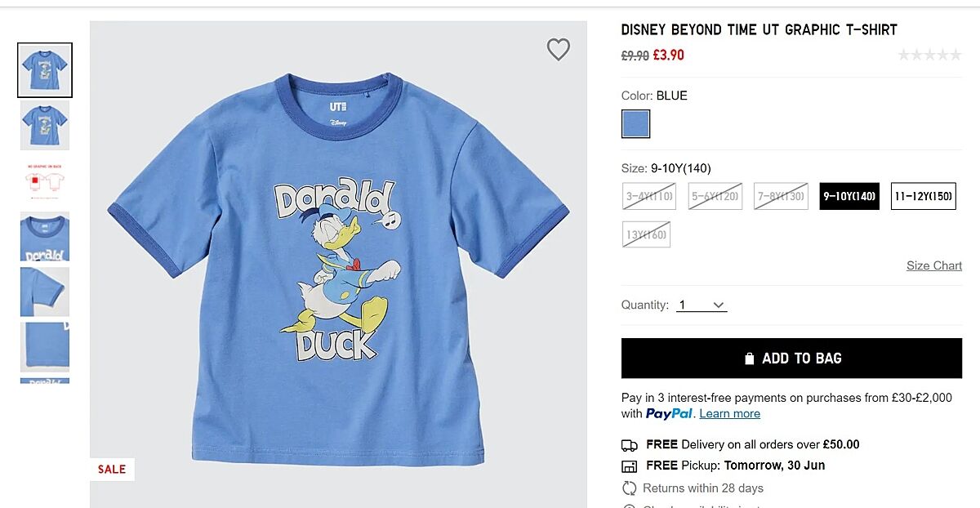Select size 11-12Y(150)

923,196
